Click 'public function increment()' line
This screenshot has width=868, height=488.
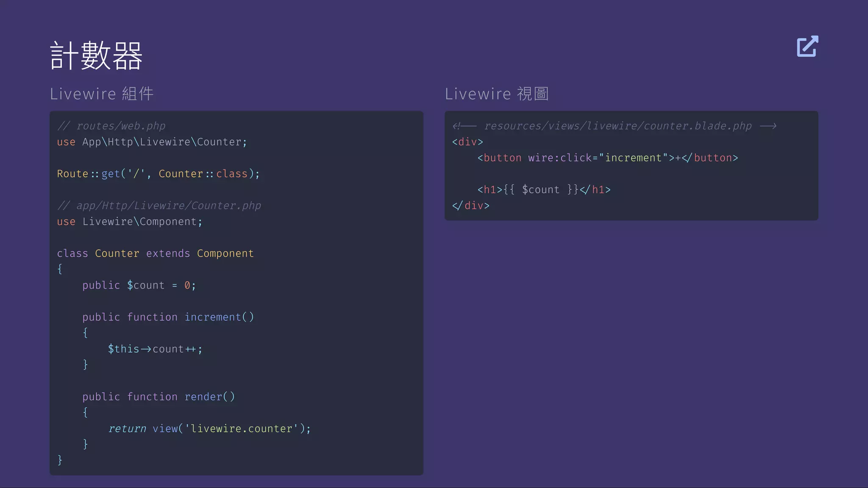click(168, 317)
